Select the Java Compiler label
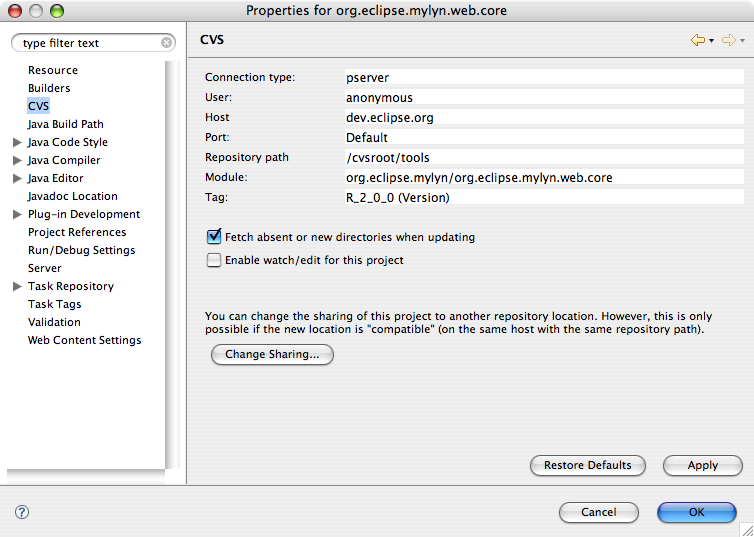Screen dimensions: 754x537 [x=64, y=160]
